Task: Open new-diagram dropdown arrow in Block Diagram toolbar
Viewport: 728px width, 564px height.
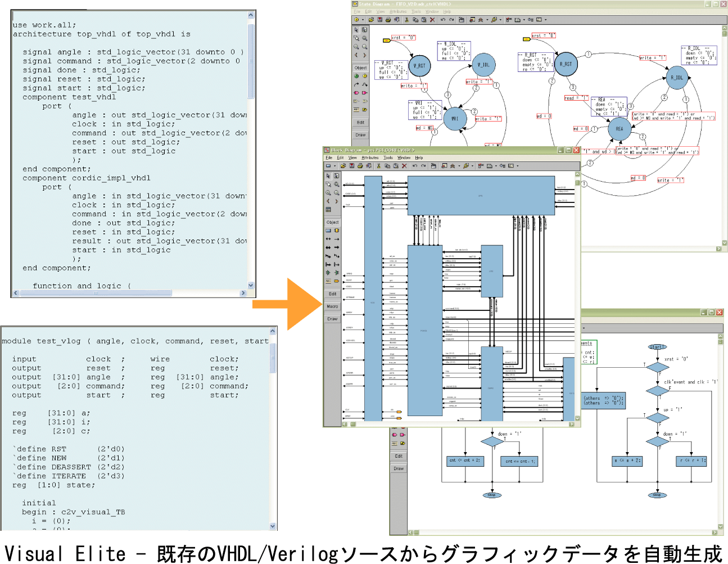Action: click(x=334, y=166)
